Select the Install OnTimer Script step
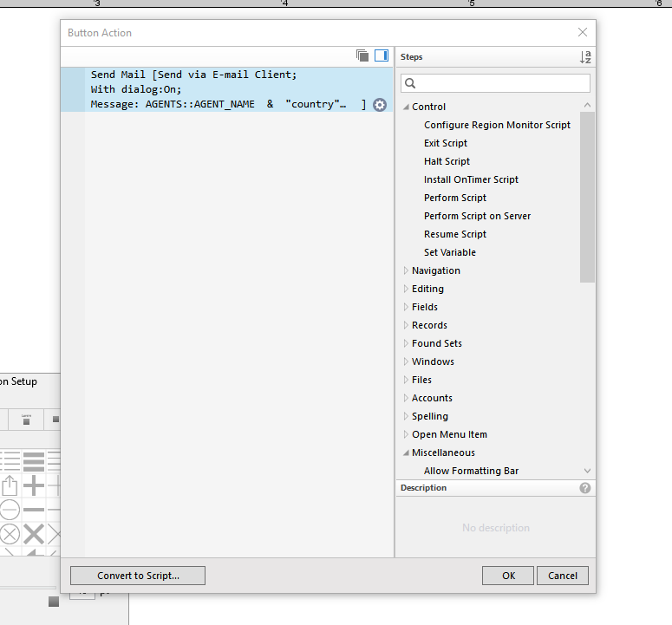672x625 pixels. pyautogui.click(x=471, y=179)
